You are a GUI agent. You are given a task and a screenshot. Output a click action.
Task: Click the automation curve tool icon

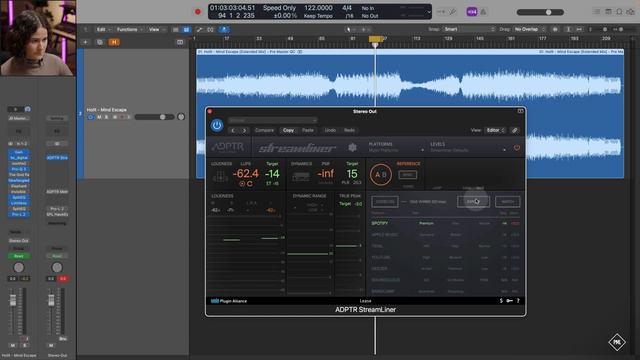[x=199, y=29]
